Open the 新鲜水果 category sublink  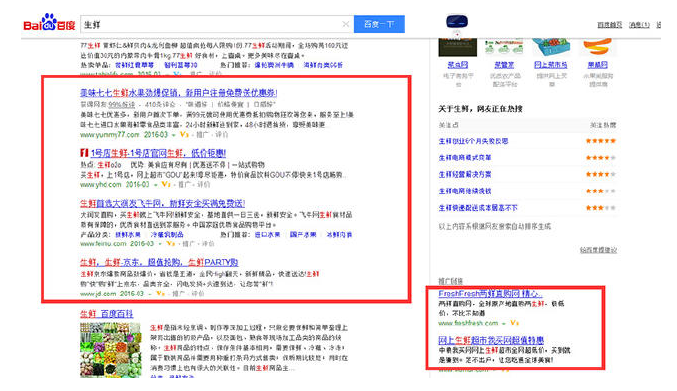[128, 234]
